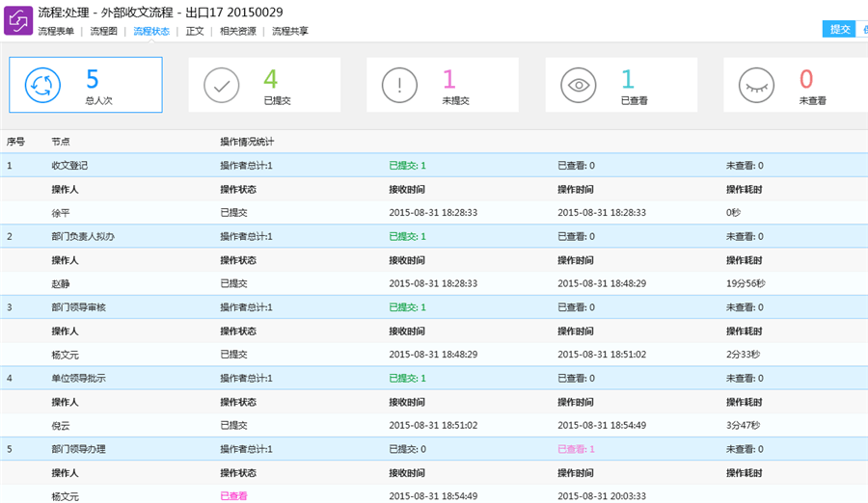Image resolution: width=868 pixels, height=503 pixels.
Task: Select the 流程状态 tab
Action: 151,32
